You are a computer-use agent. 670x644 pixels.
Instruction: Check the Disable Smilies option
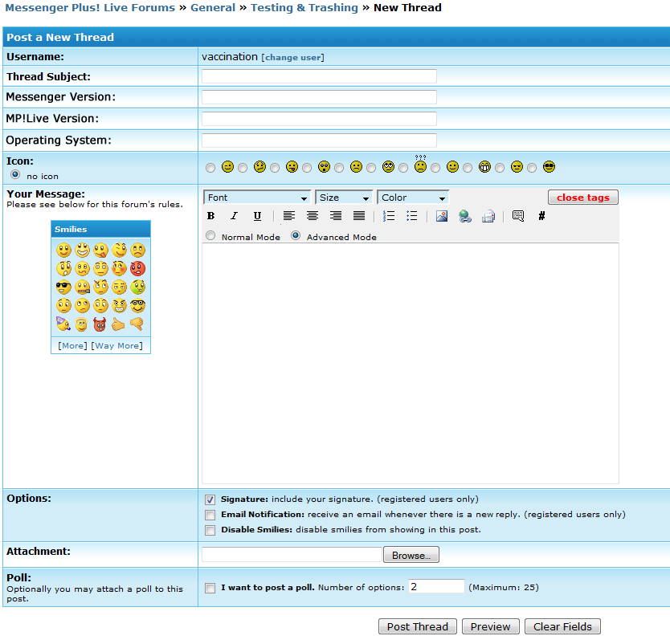pos(210,530)
